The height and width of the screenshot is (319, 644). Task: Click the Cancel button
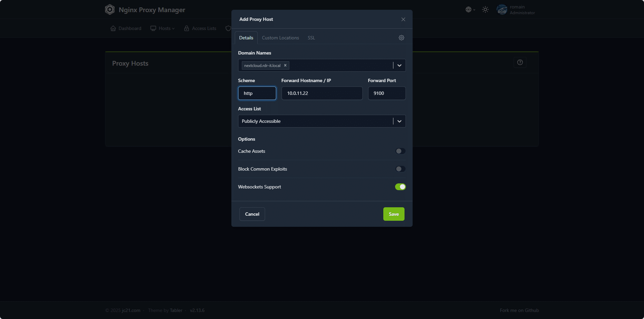tap(252, 214)
